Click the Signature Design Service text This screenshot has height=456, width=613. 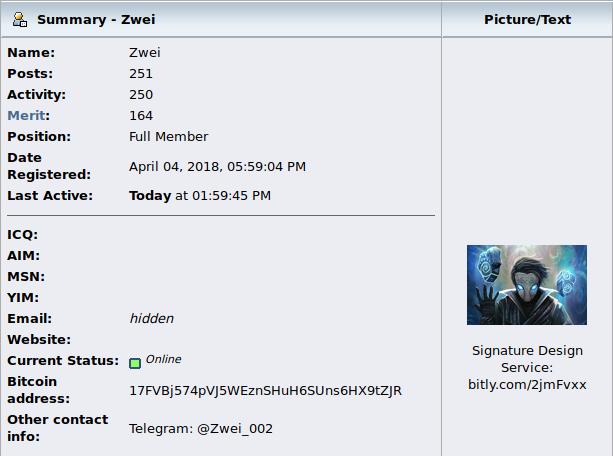(527, 359)
